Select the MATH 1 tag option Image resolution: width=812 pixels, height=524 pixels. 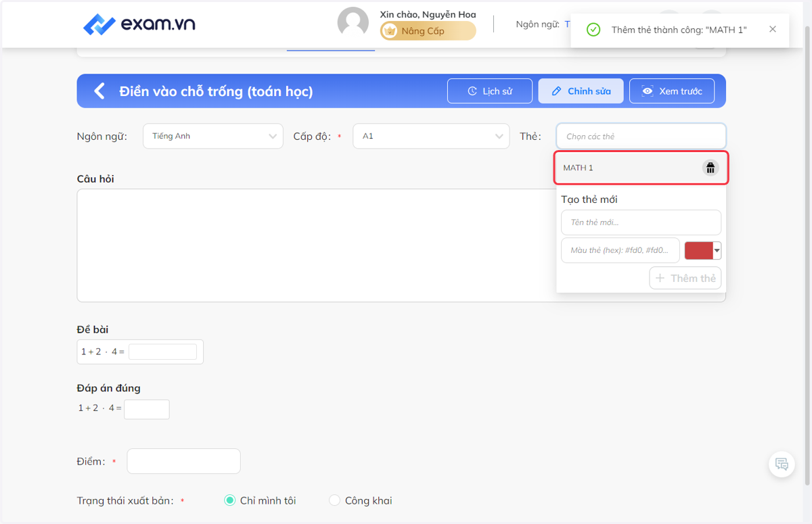(x=641, y=168)
